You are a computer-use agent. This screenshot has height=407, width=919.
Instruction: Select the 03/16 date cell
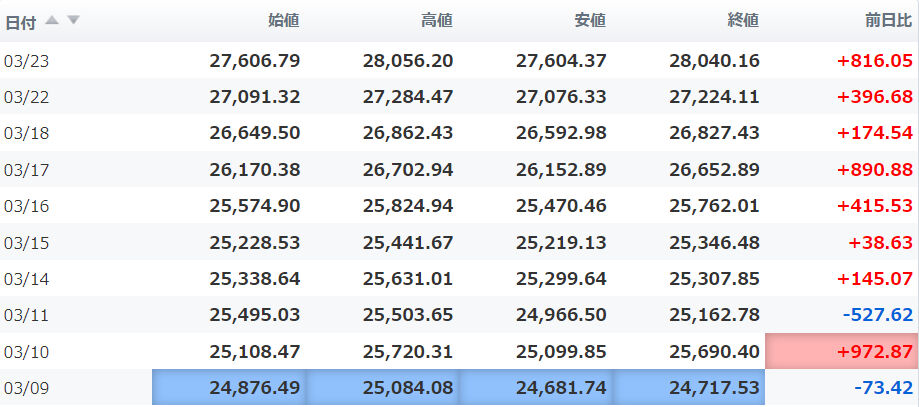click(26, 206)
